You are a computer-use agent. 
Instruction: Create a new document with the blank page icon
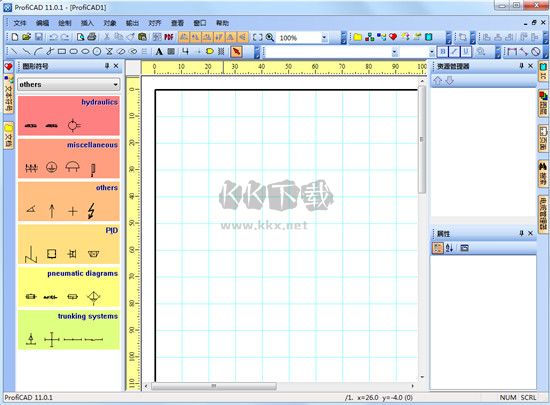(15, 37)
